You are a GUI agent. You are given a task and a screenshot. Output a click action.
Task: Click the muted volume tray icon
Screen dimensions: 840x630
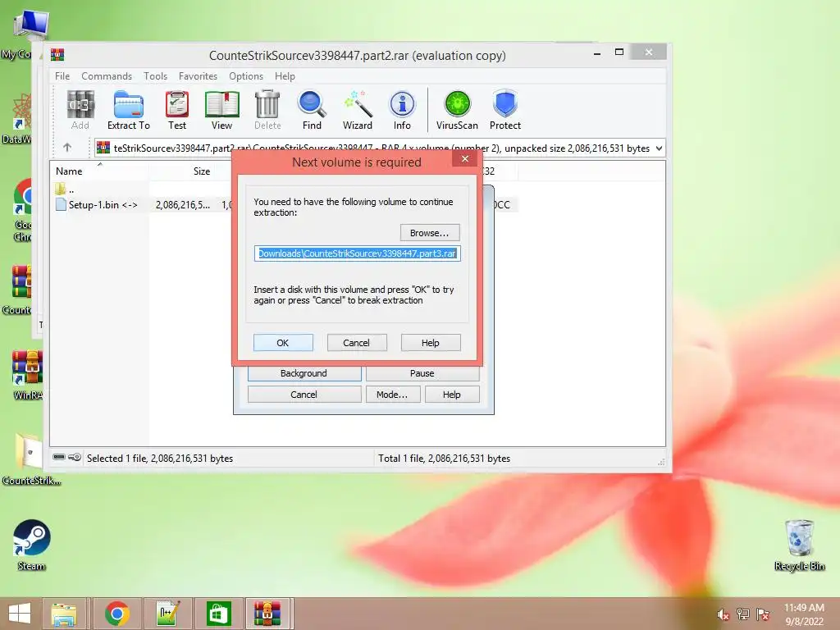[723, 614]
